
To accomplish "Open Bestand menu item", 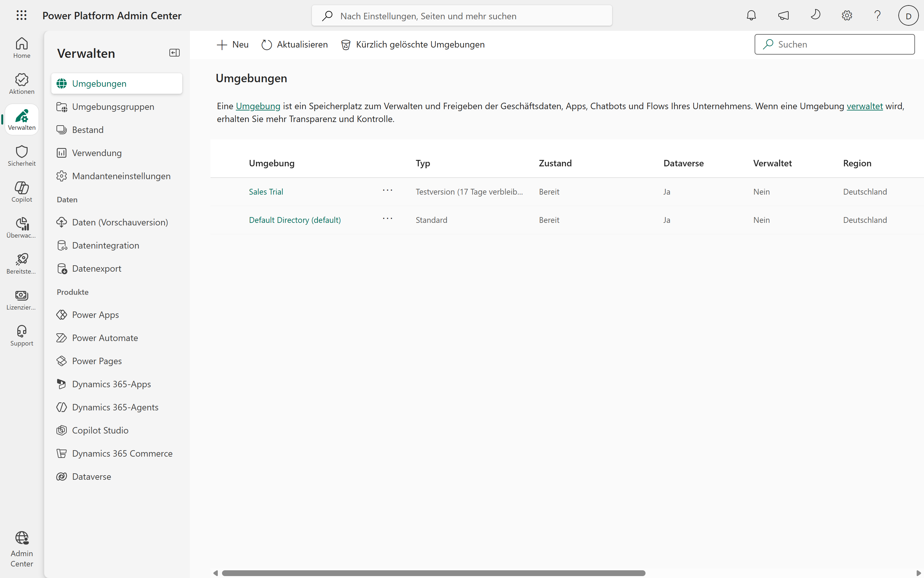I will [117, 130].
